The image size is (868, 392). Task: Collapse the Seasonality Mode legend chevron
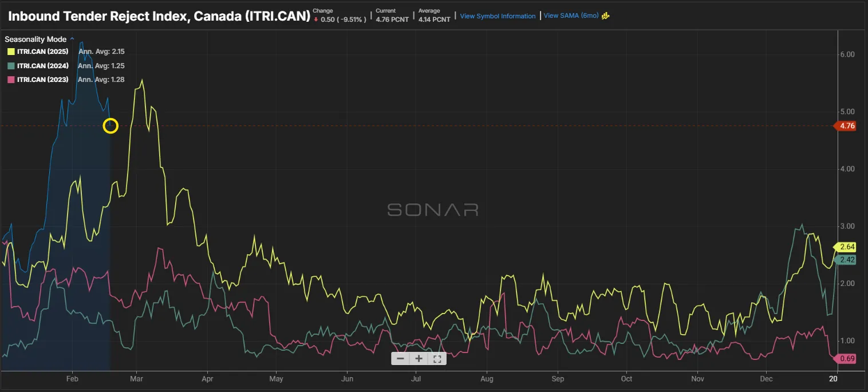72,40
